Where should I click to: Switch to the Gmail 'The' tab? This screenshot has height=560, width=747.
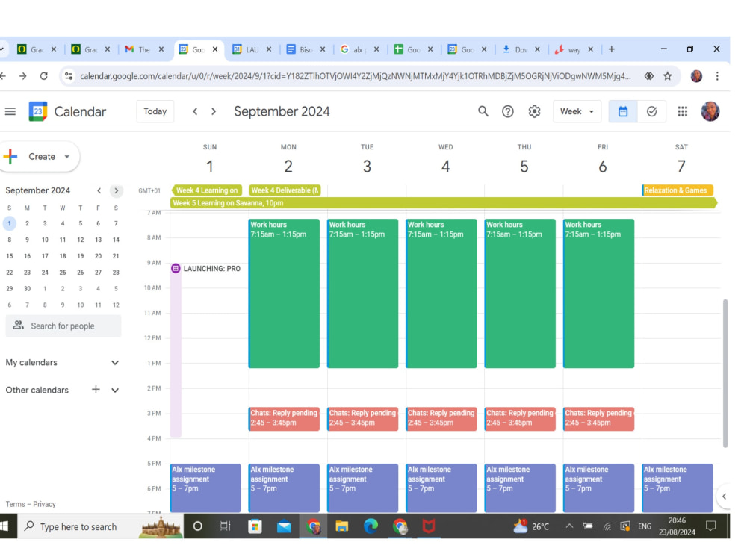tap(144, 49)
